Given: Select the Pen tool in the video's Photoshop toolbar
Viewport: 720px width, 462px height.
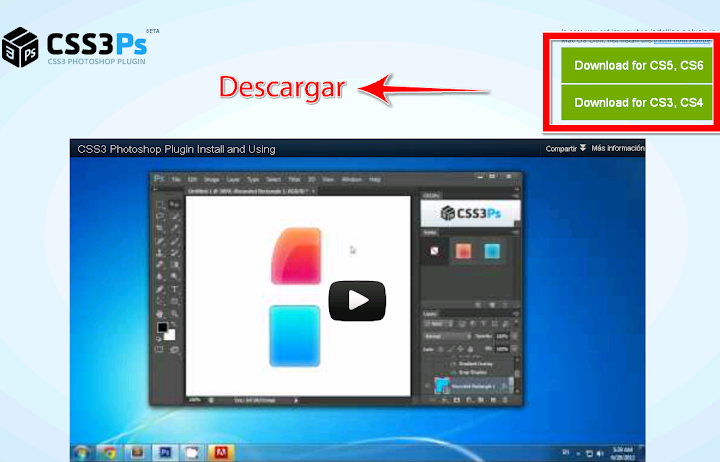Looking at the screenshot, I should point(159,289).
